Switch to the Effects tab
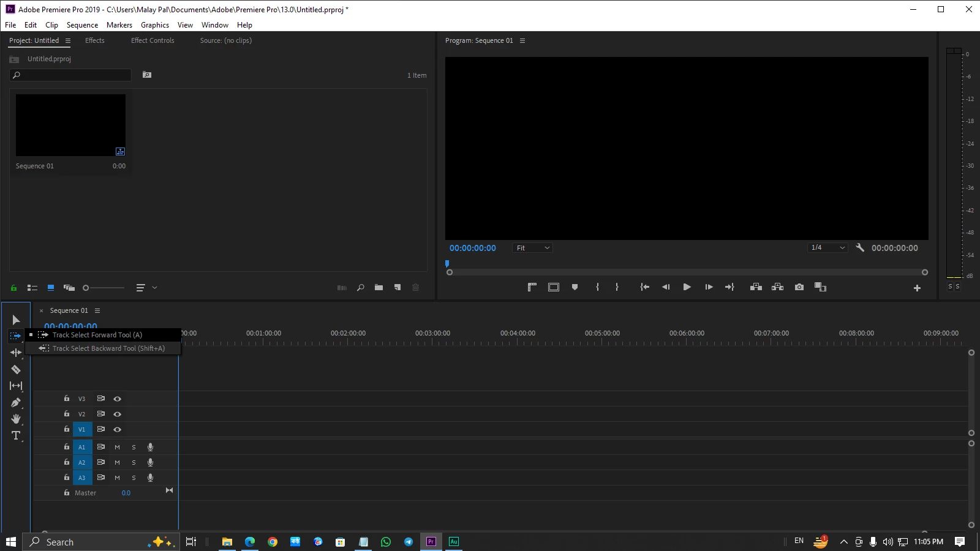980x551 pixels. tap(95, 40)
